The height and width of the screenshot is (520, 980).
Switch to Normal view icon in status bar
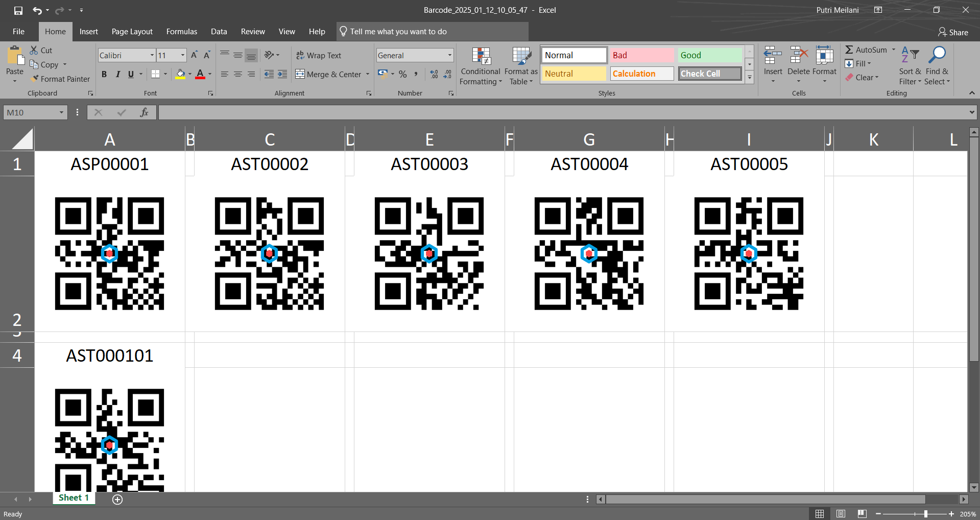click(x=820, y=514)
